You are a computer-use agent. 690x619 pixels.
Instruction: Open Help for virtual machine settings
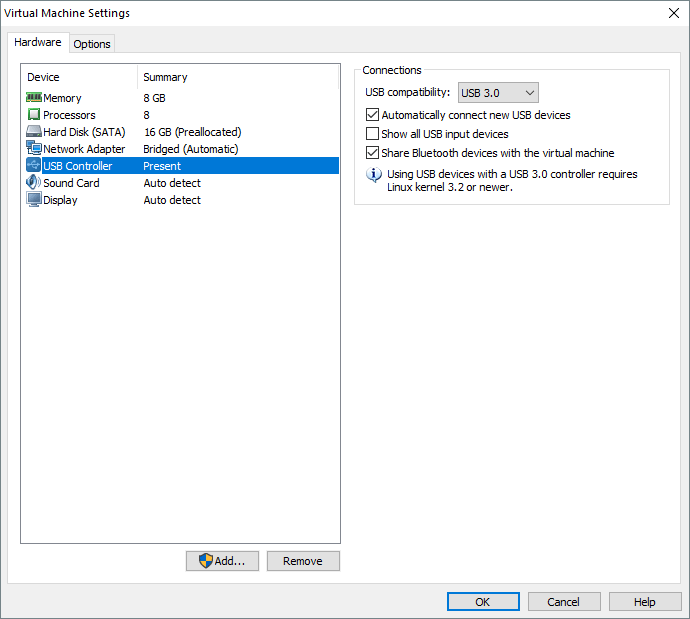(645, 602)
